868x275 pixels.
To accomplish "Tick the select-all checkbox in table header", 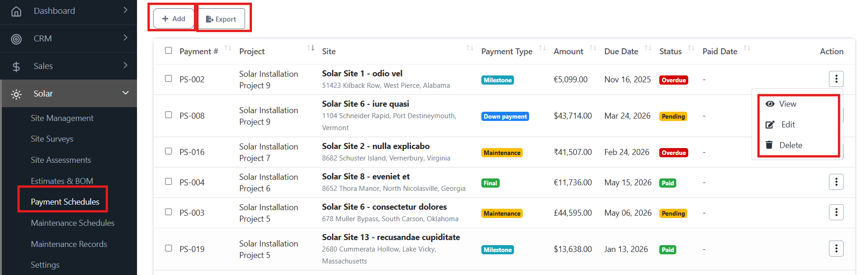I will pyautogui.click(x=169, y=51).
